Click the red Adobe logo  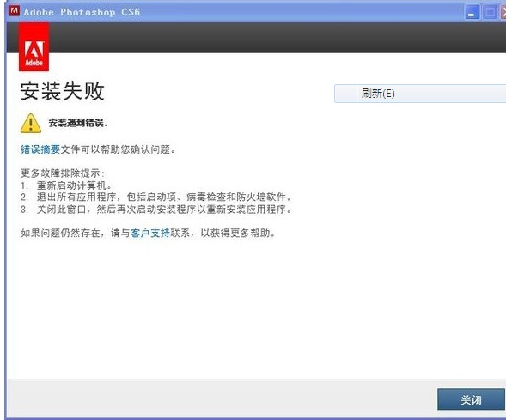(34, 46)
